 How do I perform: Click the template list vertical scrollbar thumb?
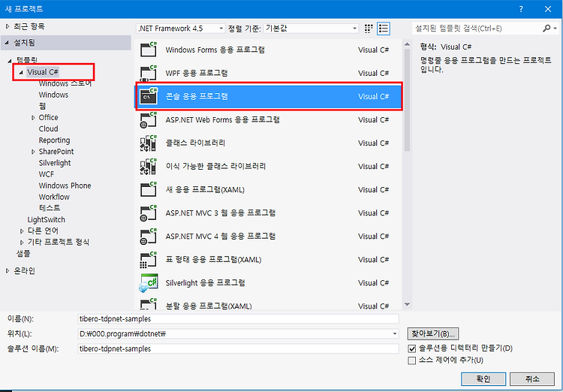407,100
